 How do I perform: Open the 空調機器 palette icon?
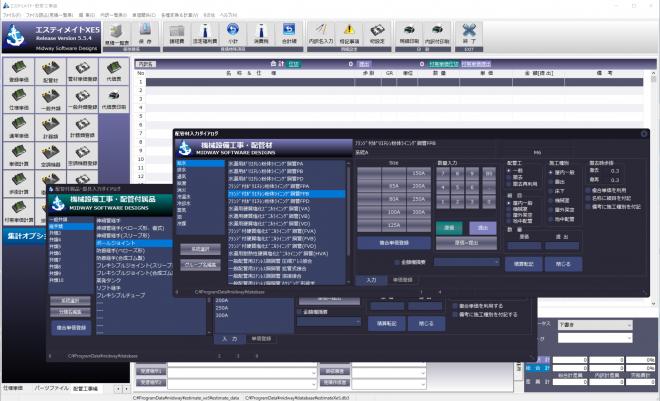pyautogui.click(x=51, y=155)
